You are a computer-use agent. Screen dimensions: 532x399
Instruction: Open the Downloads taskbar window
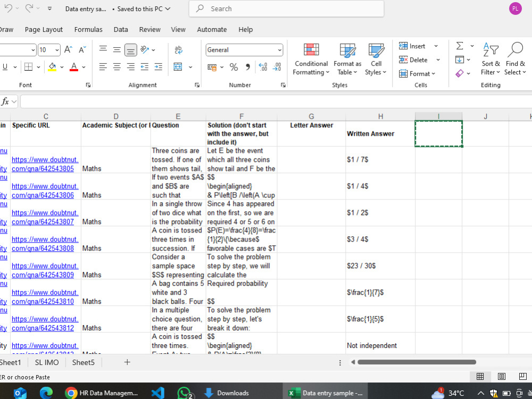(226, 393)
